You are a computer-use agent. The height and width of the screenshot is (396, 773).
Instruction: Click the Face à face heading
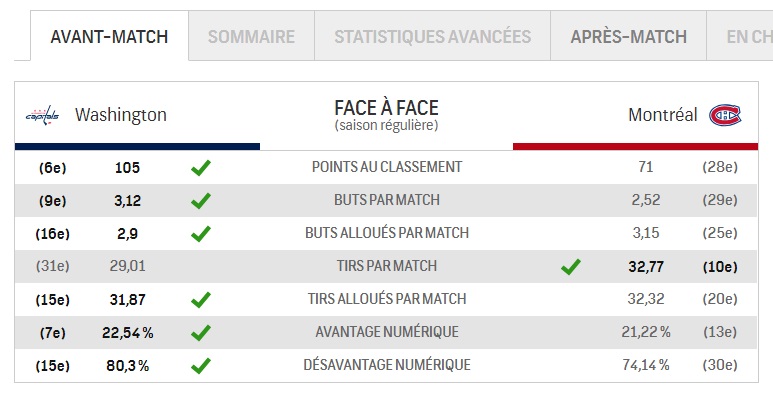coord(386,108)
